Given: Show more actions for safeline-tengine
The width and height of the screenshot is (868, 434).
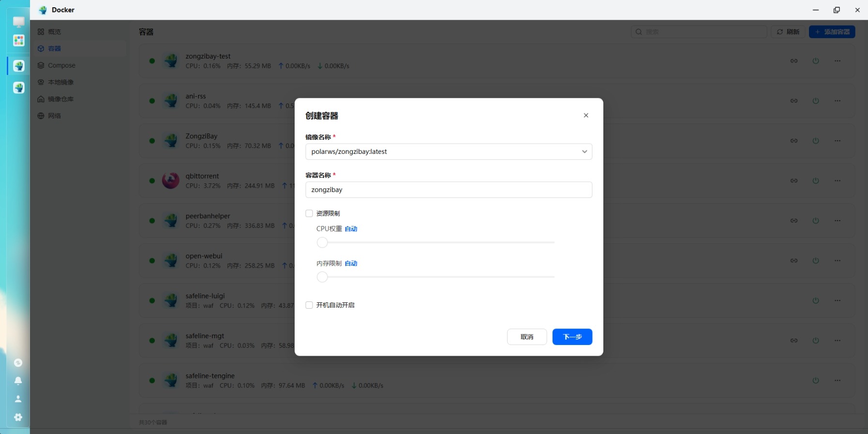Looking at the screenshot, I should [838, 380].
